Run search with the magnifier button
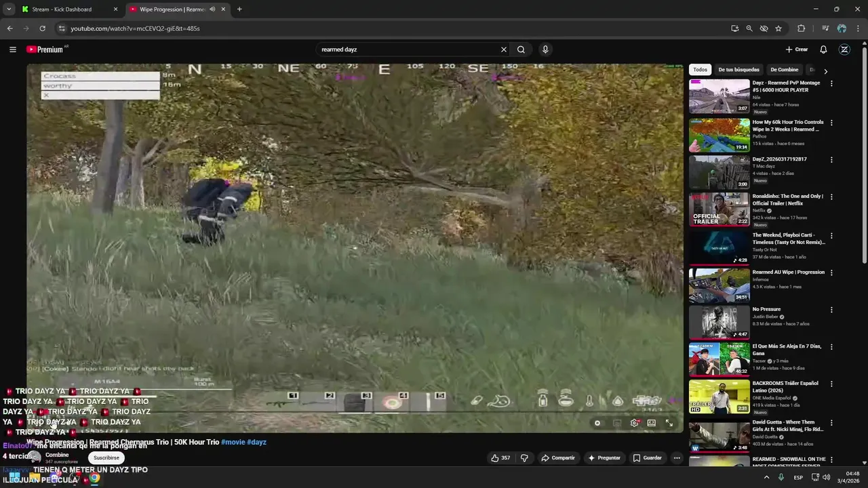The height and width of the screenshot is (488, 868). tap(521, 49)
